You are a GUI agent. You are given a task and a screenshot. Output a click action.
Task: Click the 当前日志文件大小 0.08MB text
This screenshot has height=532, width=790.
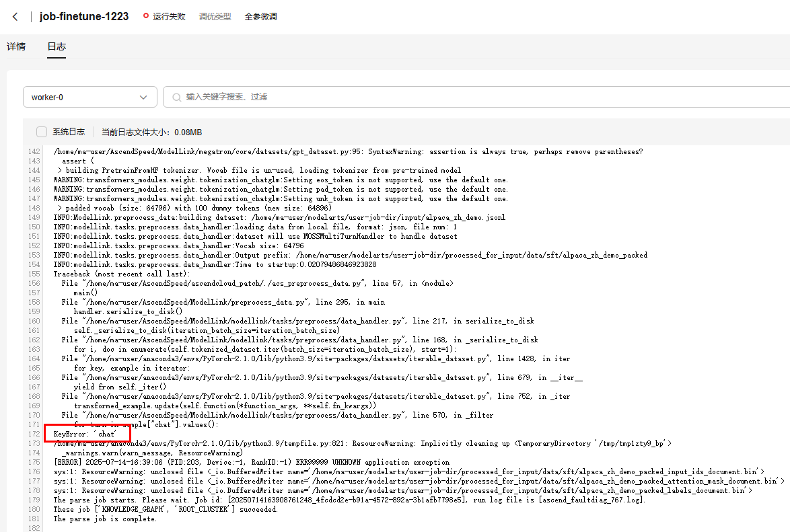(x=151, y=132)
